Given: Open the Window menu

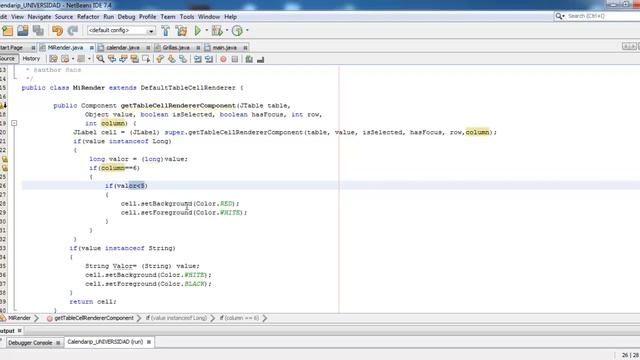Looking at the screenshot, I should pos(209,17).
